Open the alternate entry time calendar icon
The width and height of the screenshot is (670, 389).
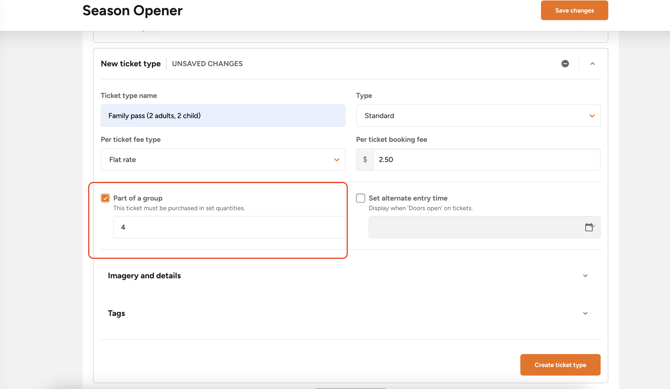coord(589,227)
